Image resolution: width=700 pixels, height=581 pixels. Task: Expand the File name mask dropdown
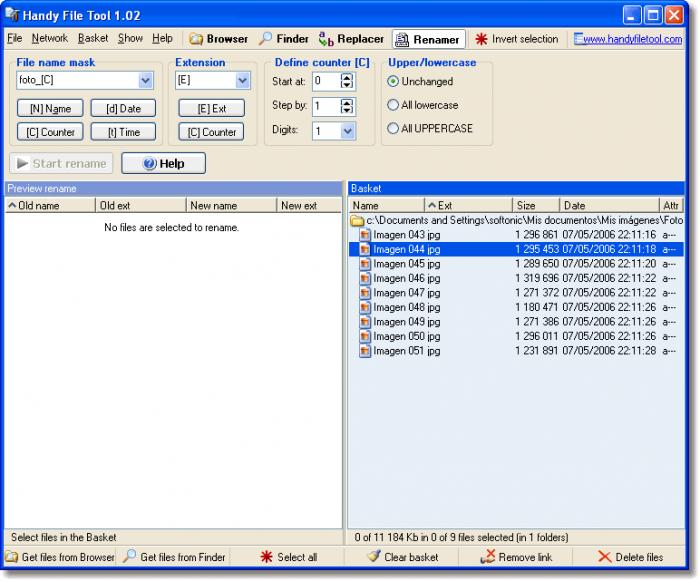(145, 81)
